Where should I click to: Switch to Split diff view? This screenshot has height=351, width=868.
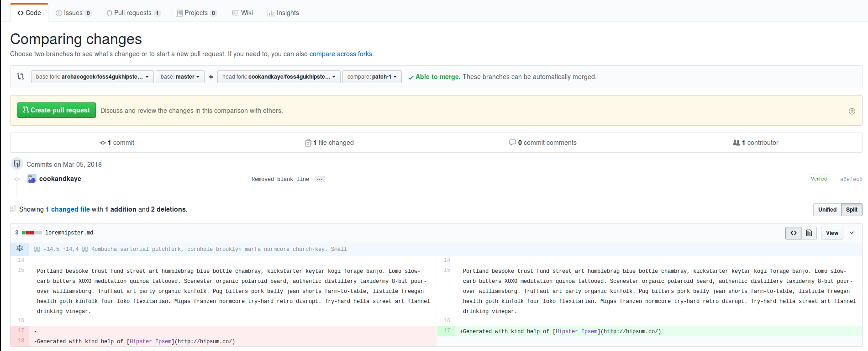[x=852, y=210]
